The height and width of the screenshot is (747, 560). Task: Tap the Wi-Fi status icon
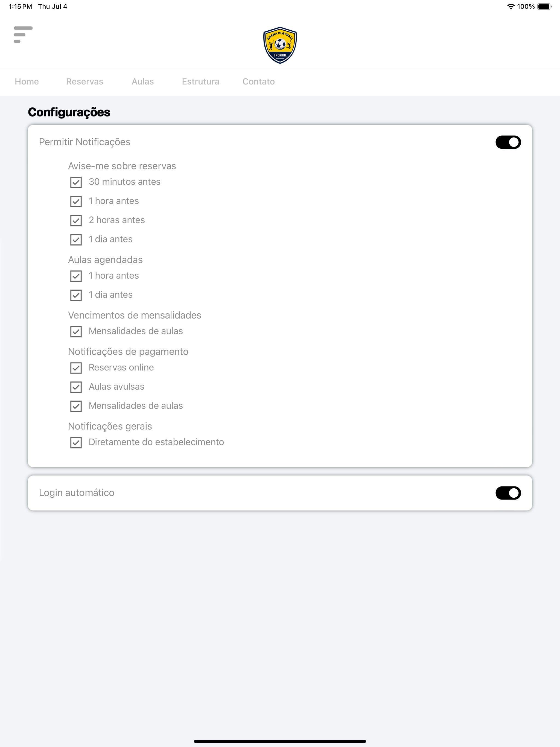[x=511, y=6]
